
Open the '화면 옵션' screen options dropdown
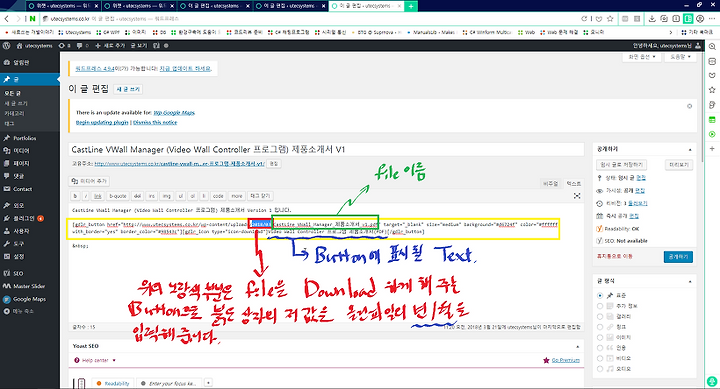(642, 57)
